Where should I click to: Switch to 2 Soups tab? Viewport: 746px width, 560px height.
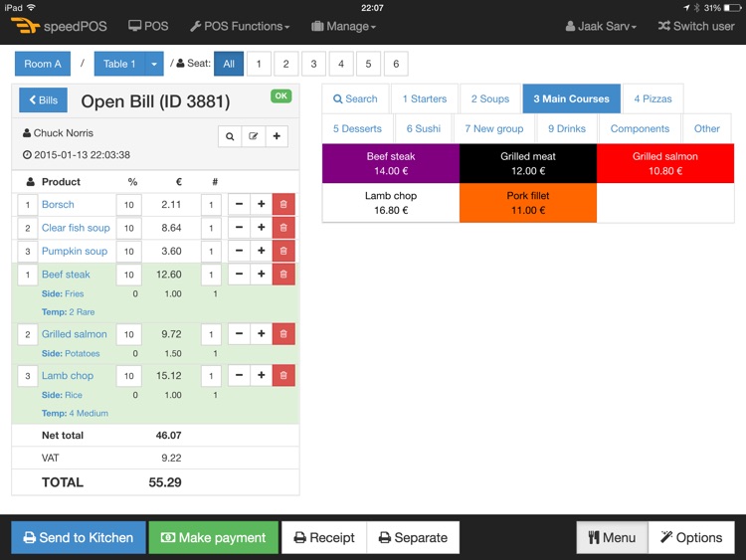tap(490, 98)
